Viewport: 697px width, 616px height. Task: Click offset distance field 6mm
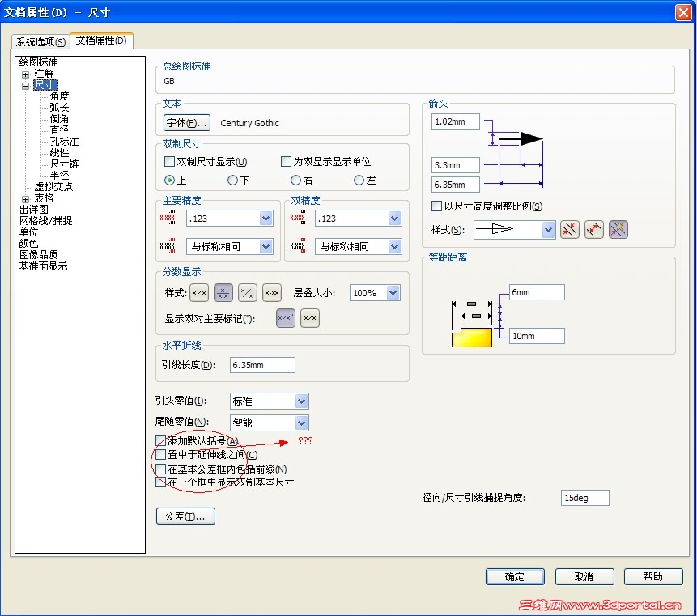(537, 292)
